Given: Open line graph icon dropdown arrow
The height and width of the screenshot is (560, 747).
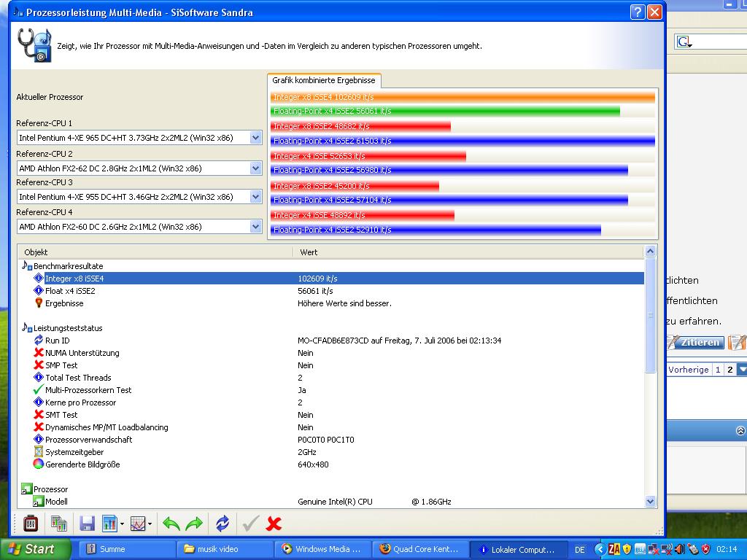Looking at the screenshot, I should coord(150,524).
